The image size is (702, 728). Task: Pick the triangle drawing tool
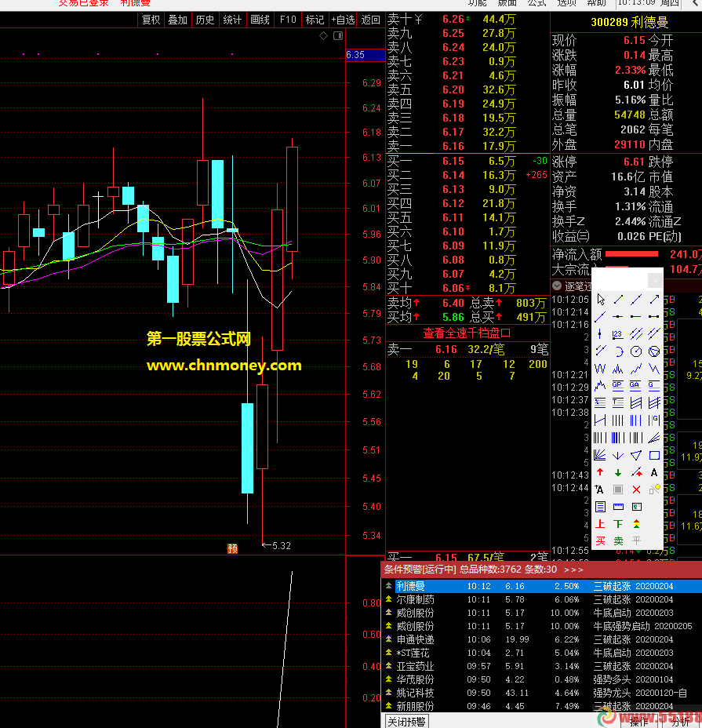pyautogui.click(x=636, y=455)
